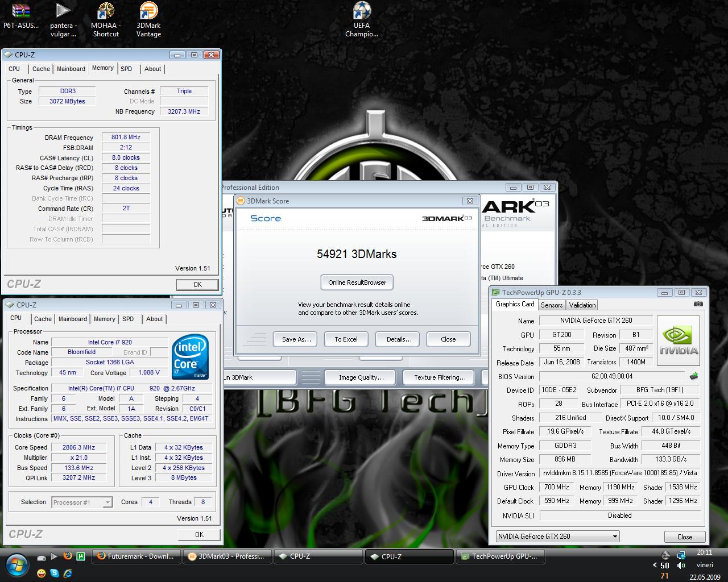Image resolution: width=728 pixels, height=582 pixels.
Task: Switch to the Futuremark Firefox taskbar button
Action: (136, 556)
